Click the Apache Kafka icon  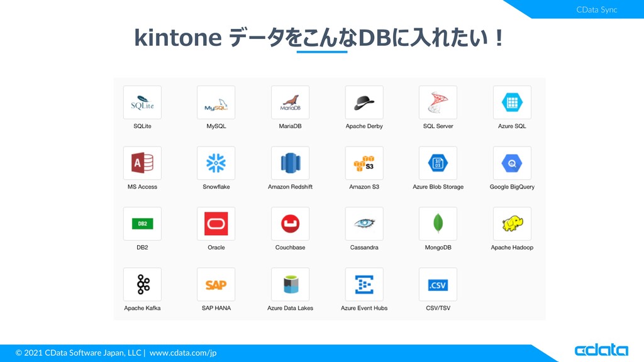[142, 285]
